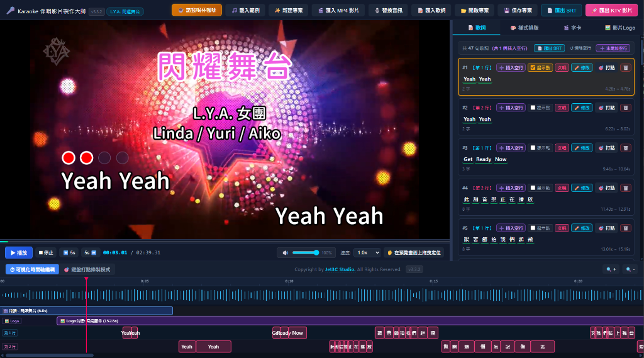Click 插入空行 for lyric #3
Image resolution: width=644 pixels, height=358 pixels.
(x=511, y=148)
